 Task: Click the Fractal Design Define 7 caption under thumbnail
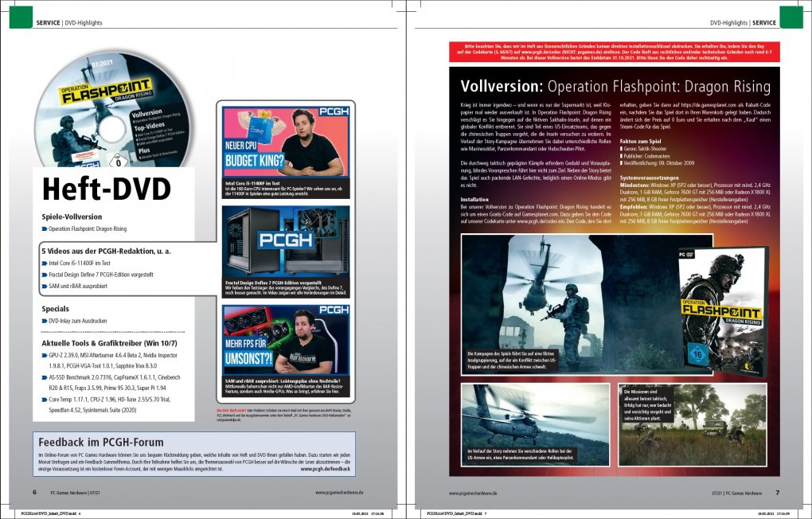[285, 287]
